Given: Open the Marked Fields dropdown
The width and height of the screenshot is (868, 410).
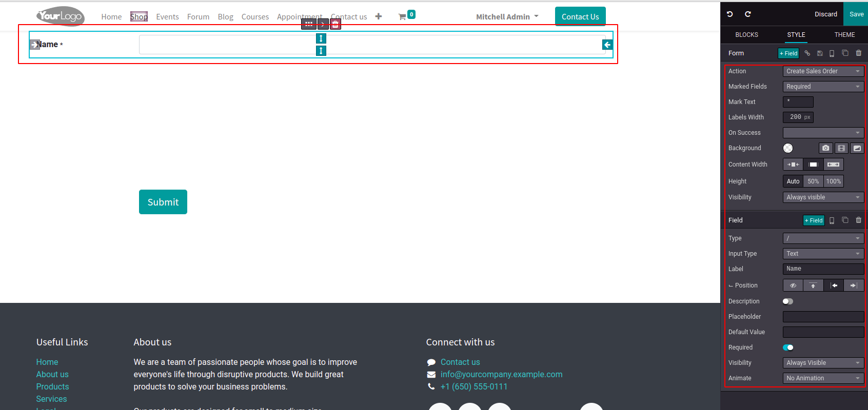Looking at the screenshot, I should tap(823, 87).
